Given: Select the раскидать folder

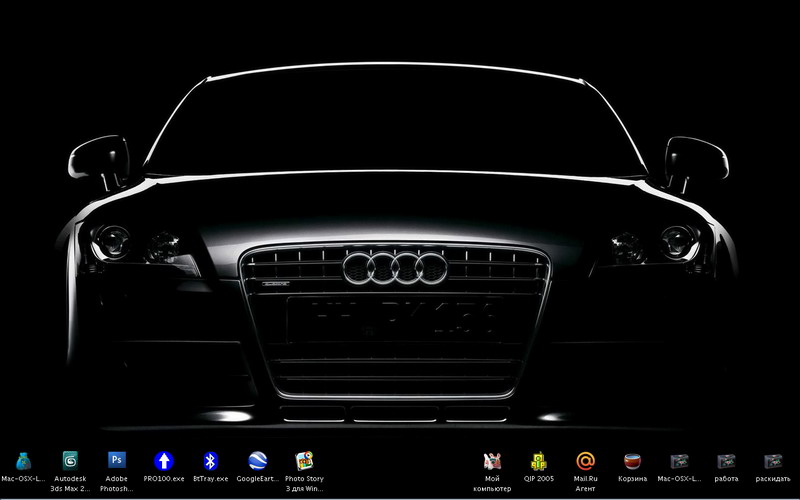Looking at the screenshot, I should 772,461.
